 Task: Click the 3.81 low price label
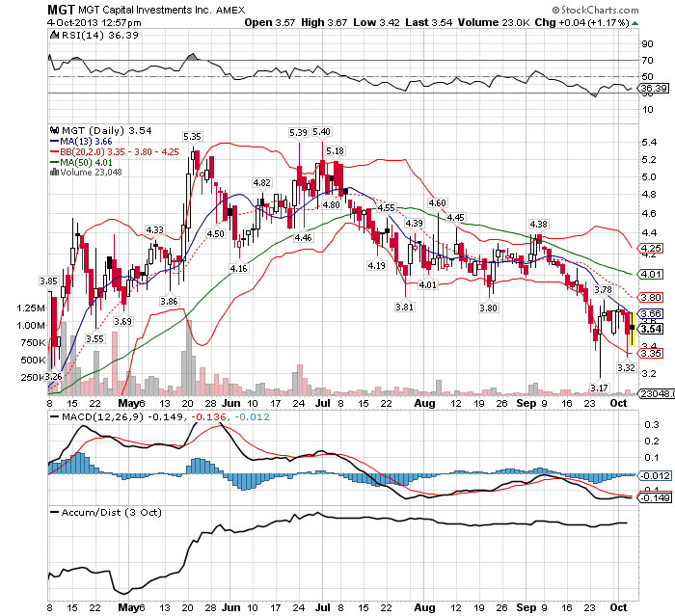tap(404, 307)
